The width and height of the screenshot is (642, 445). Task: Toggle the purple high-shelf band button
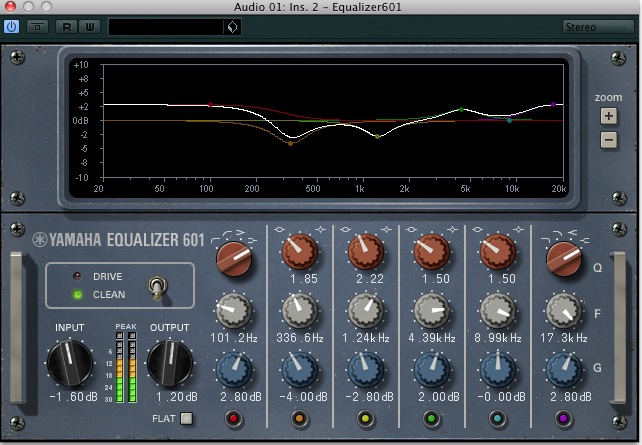563,418
